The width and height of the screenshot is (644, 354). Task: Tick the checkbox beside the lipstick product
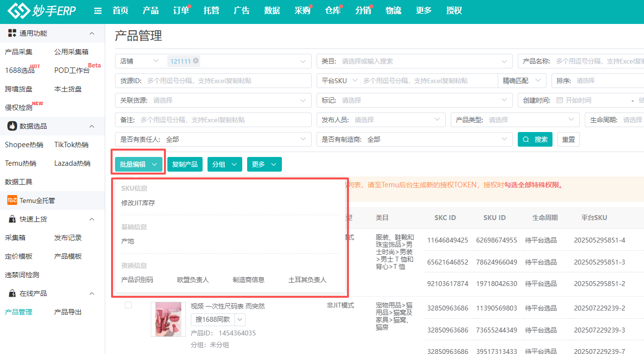128,305
